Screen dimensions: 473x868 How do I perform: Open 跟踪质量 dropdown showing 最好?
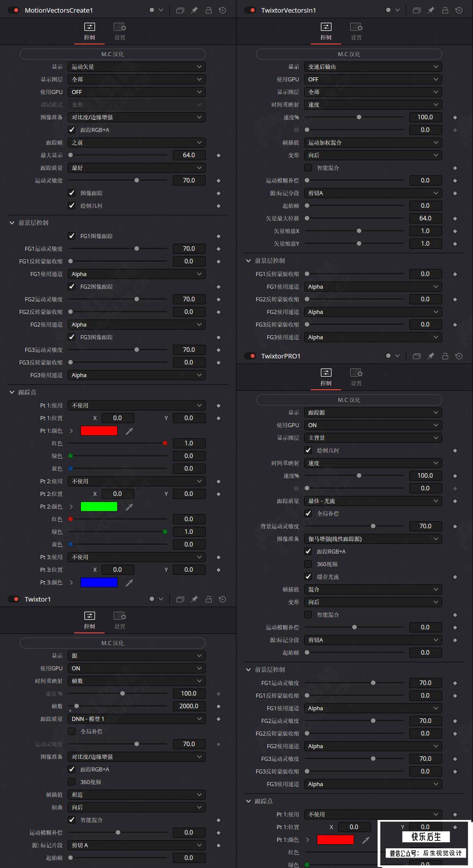136,168
